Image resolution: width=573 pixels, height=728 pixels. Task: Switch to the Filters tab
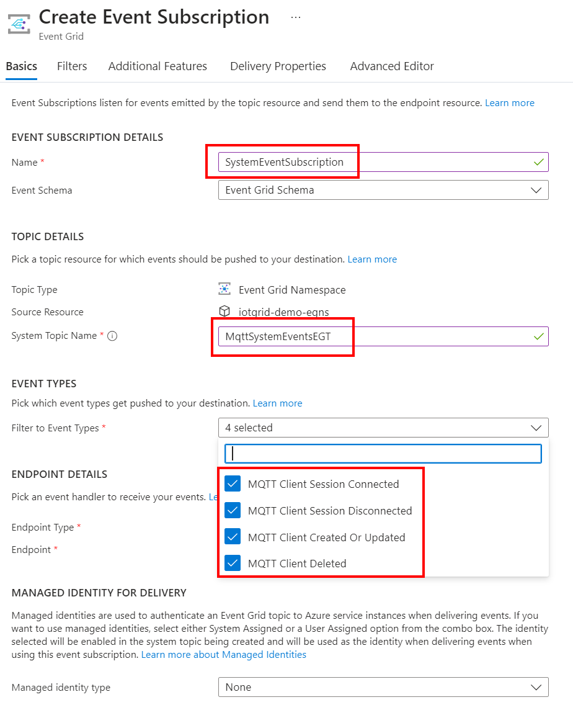72,66
